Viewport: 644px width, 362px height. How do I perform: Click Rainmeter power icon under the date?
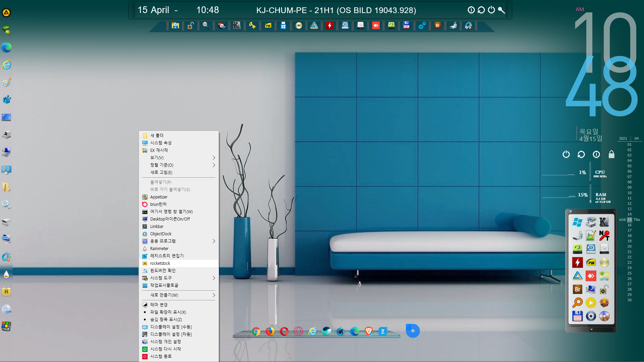(566, 154)
